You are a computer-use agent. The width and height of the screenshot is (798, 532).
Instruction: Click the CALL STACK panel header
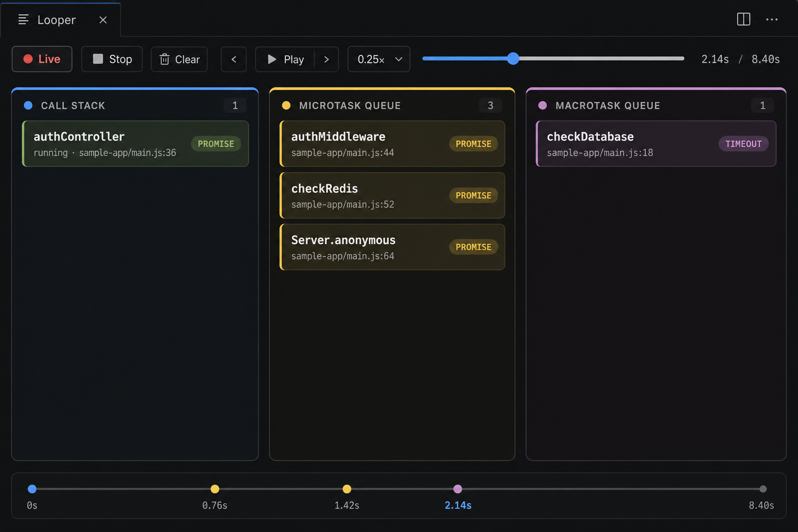[73, 105]
